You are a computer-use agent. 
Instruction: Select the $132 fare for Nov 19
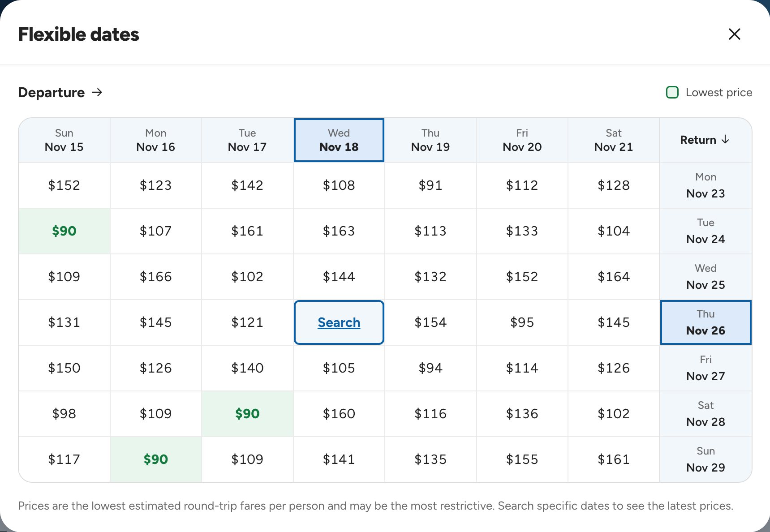430,277
